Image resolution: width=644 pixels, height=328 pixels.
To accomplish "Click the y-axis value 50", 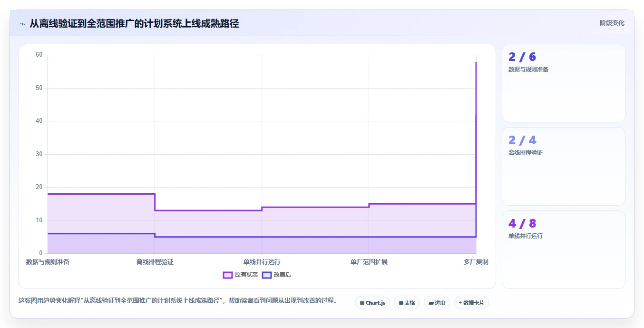I will pyautogui.click(x=39, y=88).
